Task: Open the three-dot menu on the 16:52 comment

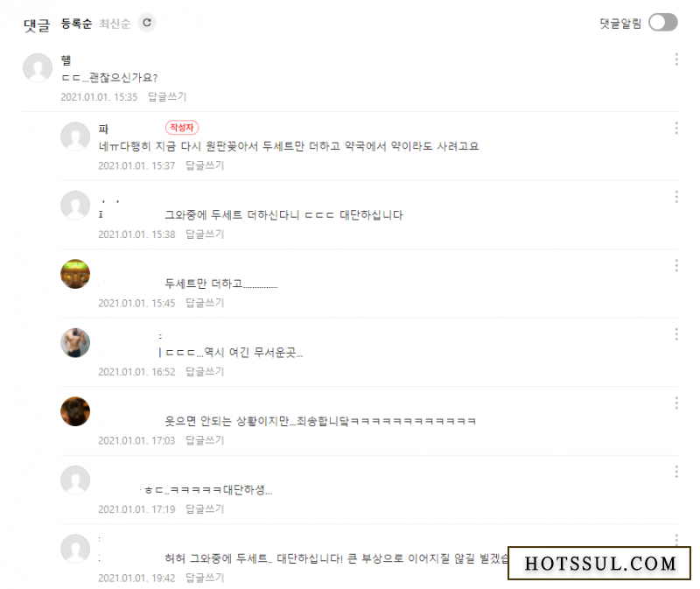Action: [x=676, y=334]
